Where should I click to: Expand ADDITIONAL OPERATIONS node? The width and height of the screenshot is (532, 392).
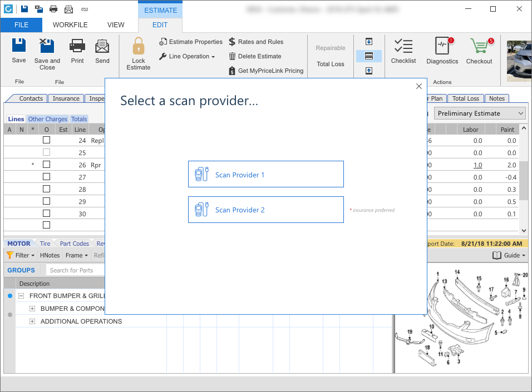point(32,321)
